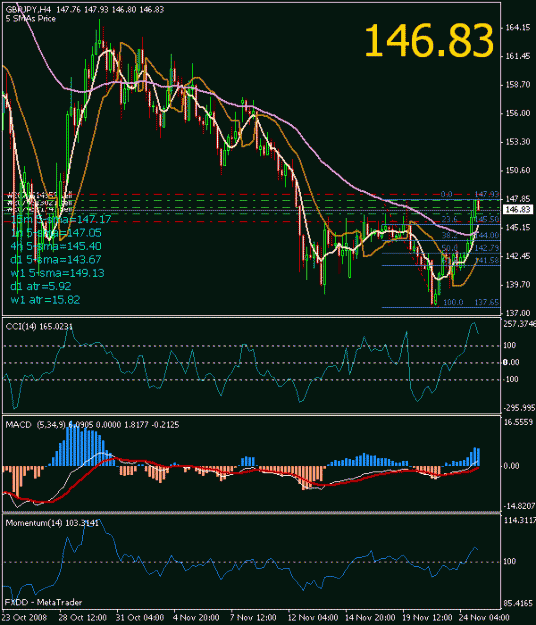Click the '19 Nov 12:00' time axis label
The height and width of the screenshot is (625, 536).
tap(427, 617)
